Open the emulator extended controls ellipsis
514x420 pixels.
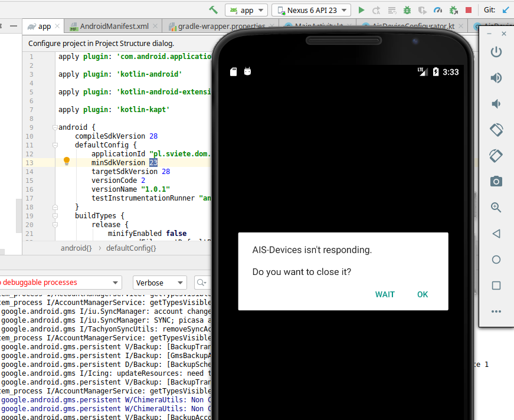pyautogui.click(x=496, y=311)
